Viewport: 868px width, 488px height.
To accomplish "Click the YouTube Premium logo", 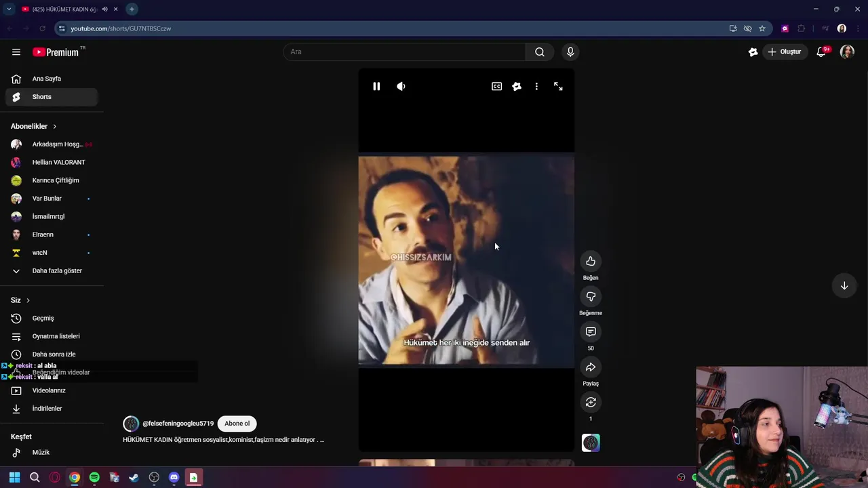I will click(56, 52).
